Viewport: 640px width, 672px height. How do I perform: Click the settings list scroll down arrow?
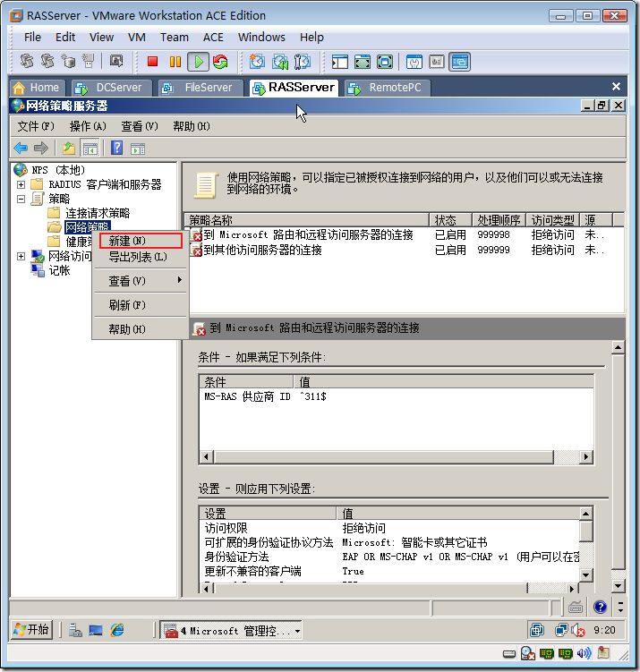585,574
